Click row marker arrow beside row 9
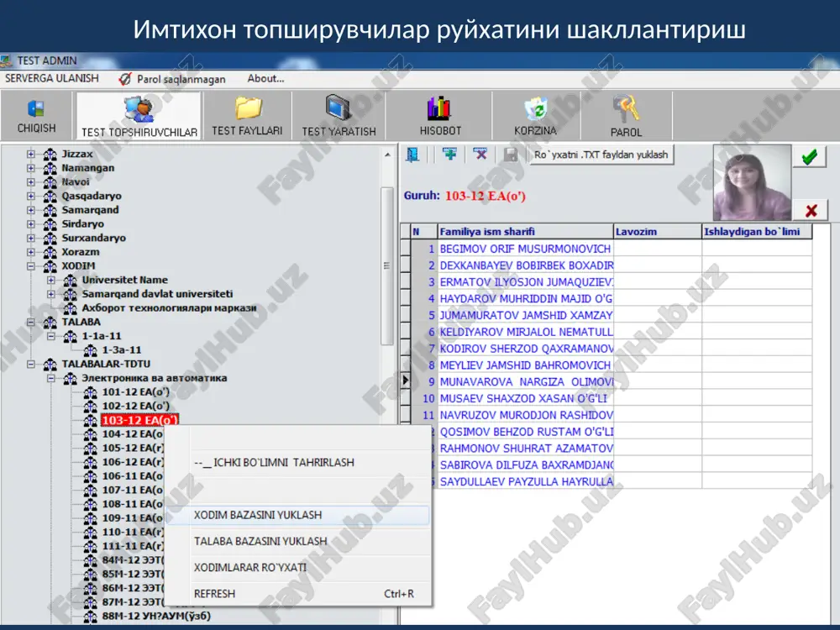840x630 pixels. (x=406, y=380)
